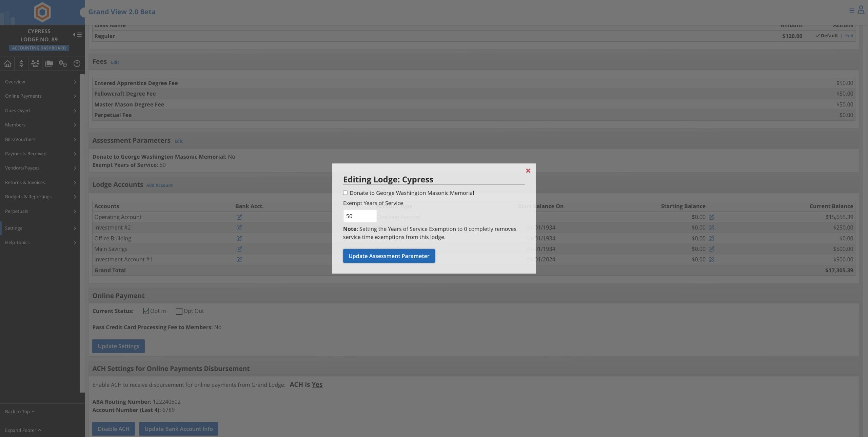Edit starting balance of Investment #2

711,227
